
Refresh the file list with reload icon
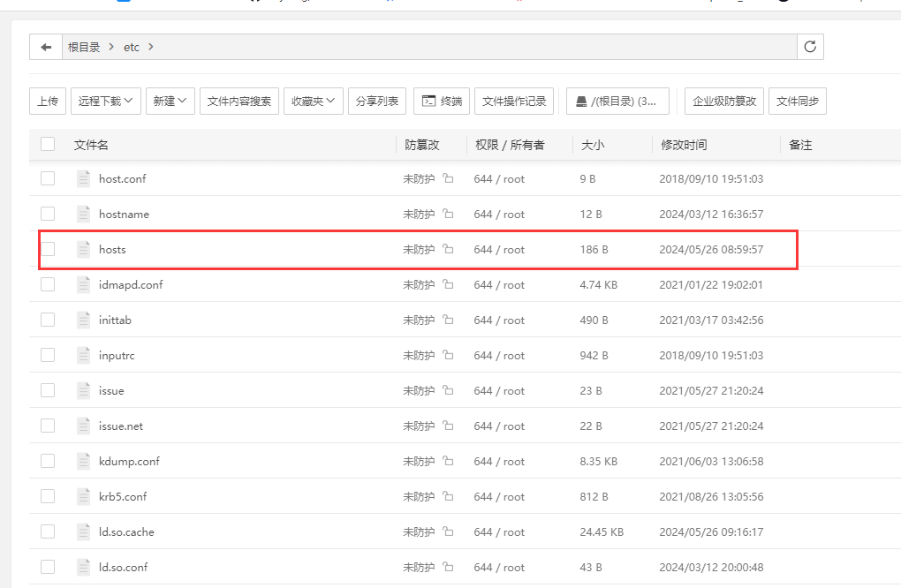[x=810, y=47]
